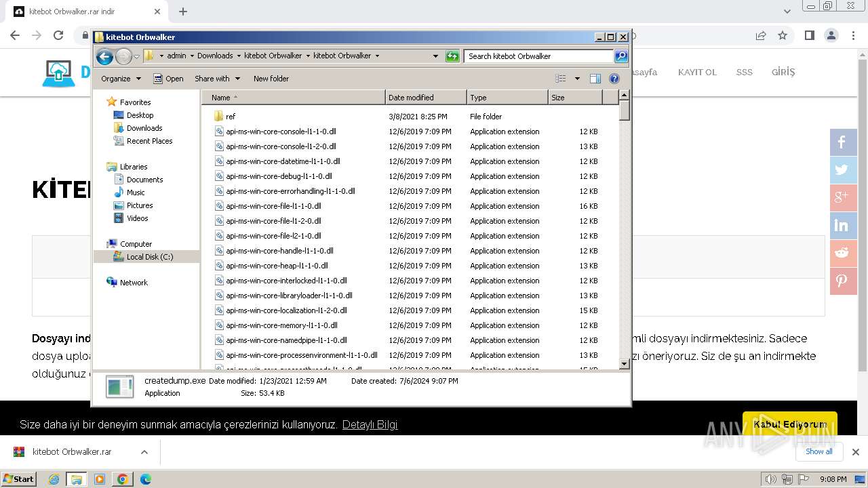Open kitebot Orbwalker.rar download options arrow
Screen dimensions: 868x488
pyautogui.click(x=144, y=452)
